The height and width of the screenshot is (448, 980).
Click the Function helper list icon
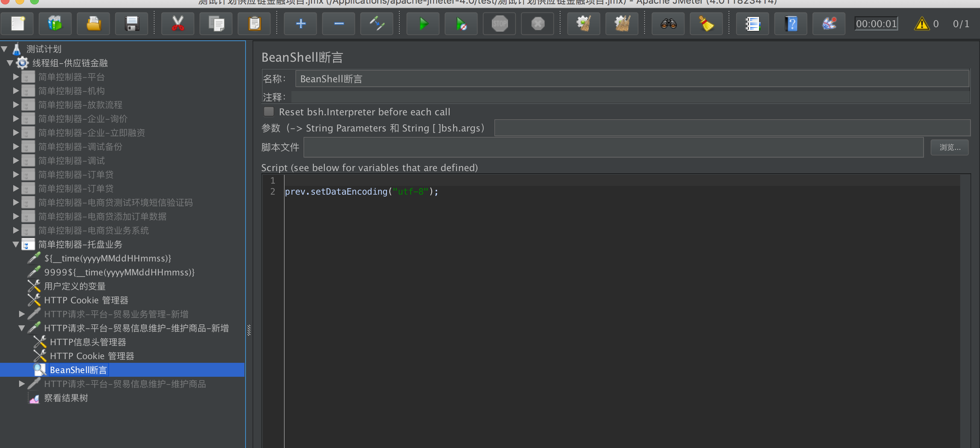click(x=752, y=24)
